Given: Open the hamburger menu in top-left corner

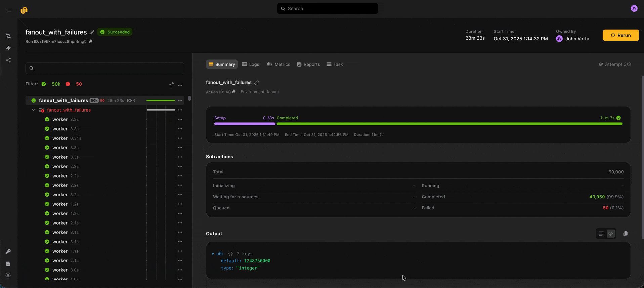Looking at the screenshot, I should pos(9,10).
